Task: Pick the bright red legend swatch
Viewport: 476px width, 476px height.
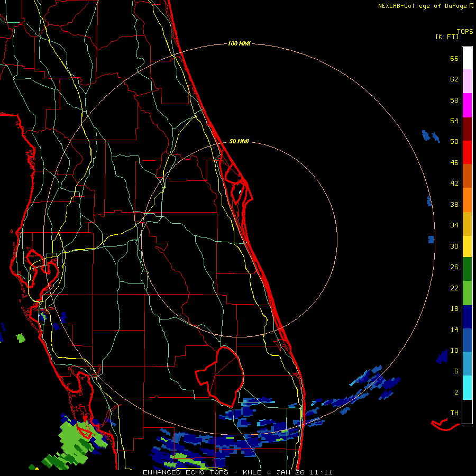Action: pyautogui.click(x=467, y=152)
